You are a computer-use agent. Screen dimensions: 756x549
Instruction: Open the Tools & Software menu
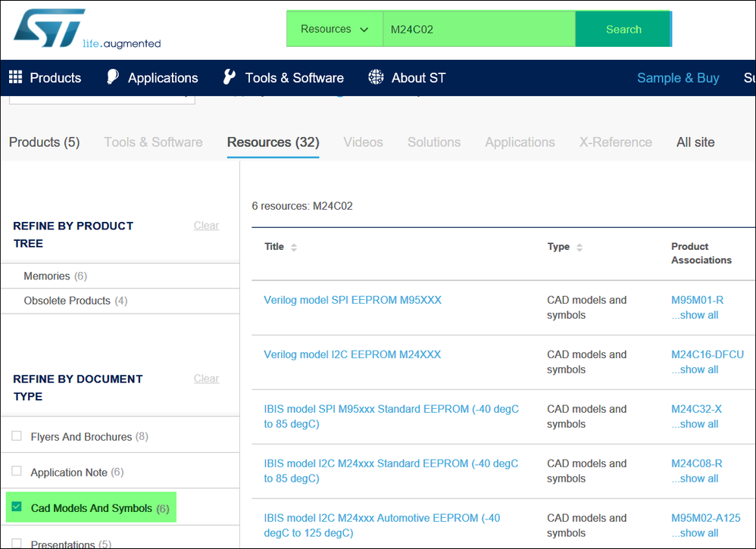295,77
